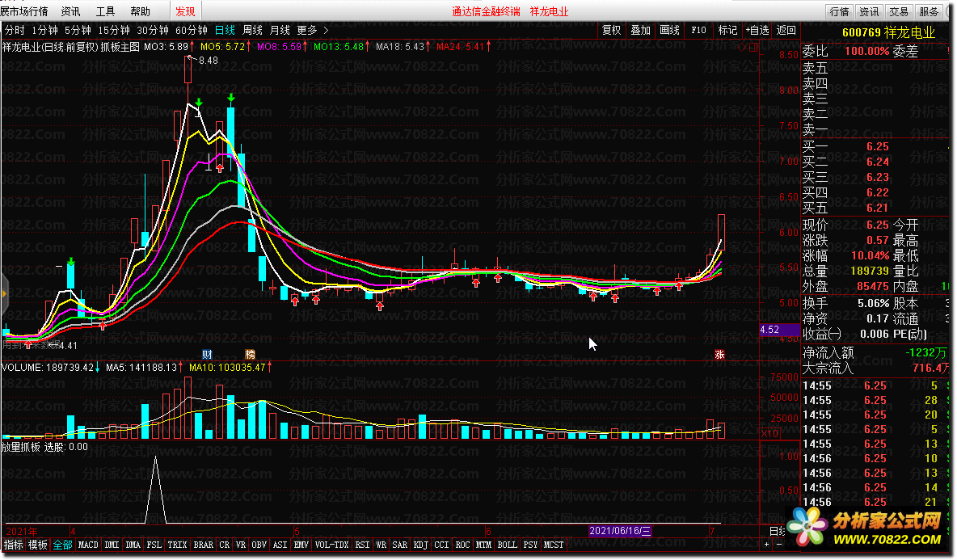The image size is (957, 560).
Task: Click the 复权 button
Action: [x=611, y=30]
